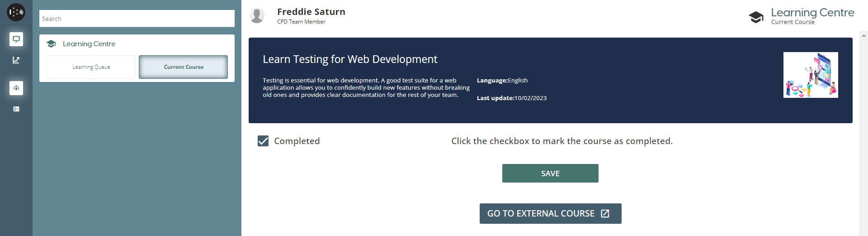The height and width of the screenshot is (236, 868).
Task: Click graduation cap icon in Learning Centre panel
Action: [52, 44]
